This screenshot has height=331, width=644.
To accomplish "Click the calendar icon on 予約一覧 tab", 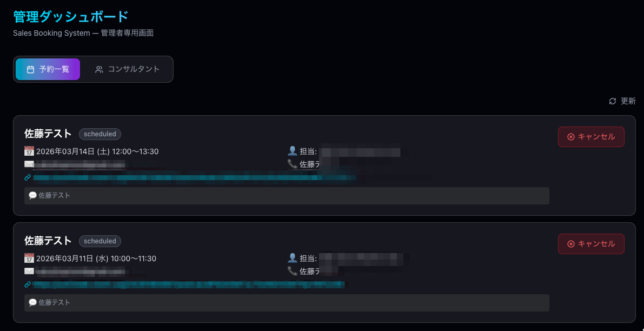I will tap(31, 69).
